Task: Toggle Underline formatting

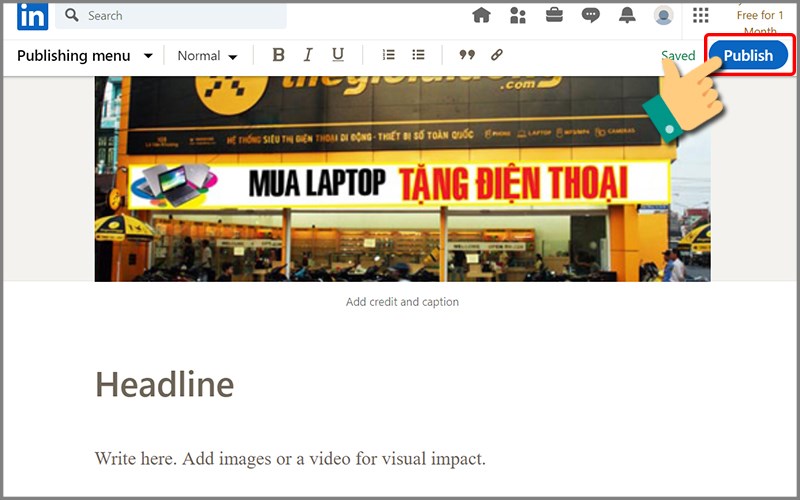Action: coord(338,55)
